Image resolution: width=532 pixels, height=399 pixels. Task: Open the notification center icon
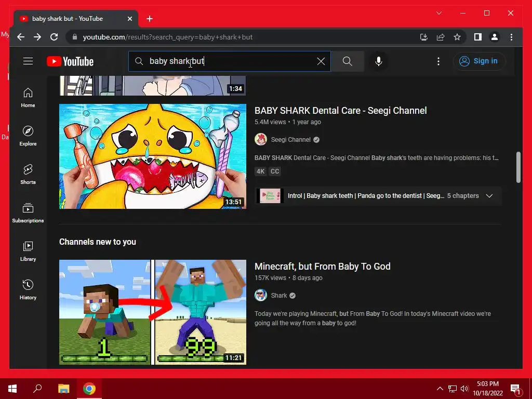[515, 389]
